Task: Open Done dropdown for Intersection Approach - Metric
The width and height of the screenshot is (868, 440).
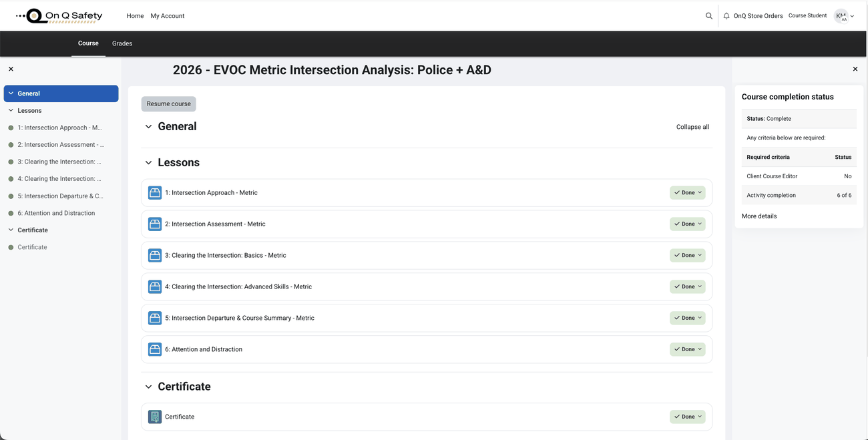Action: [688, 192]
